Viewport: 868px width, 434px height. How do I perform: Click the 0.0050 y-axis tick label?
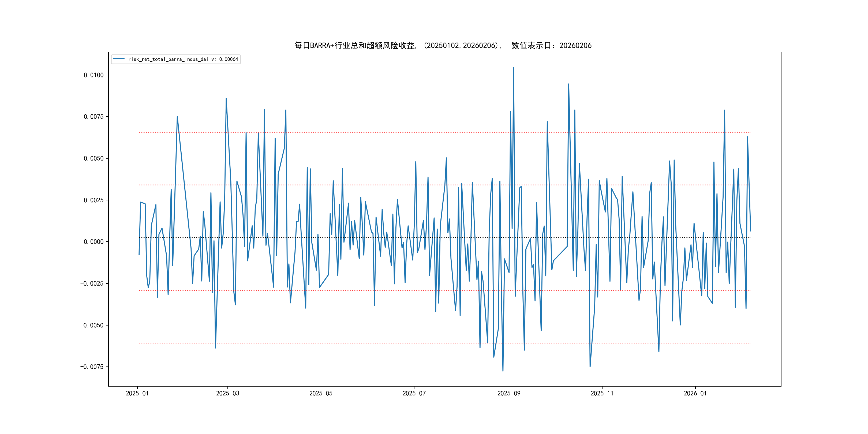click(94, 158)
